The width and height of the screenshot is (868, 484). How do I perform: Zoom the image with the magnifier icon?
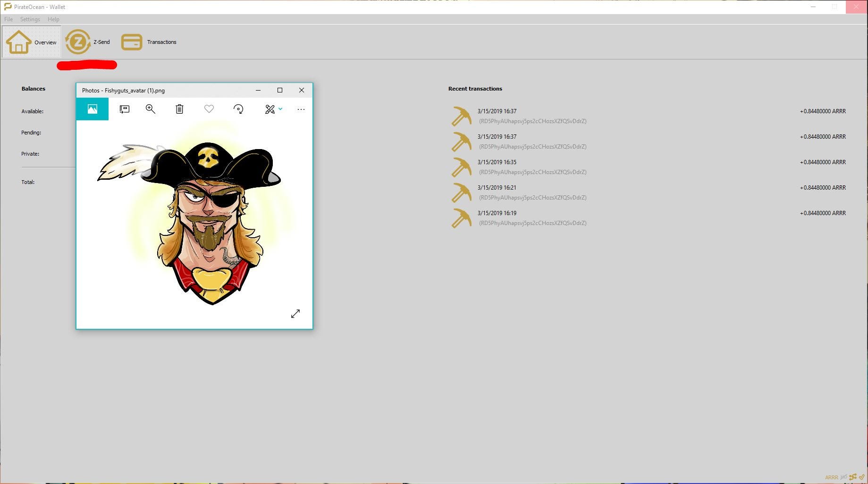(x=151, y=109)
